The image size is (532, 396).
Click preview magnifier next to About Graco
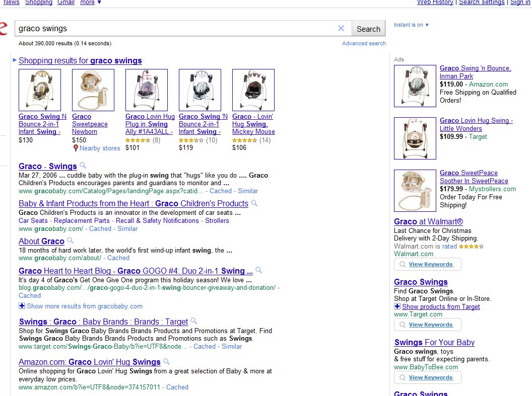click(70, 241)
